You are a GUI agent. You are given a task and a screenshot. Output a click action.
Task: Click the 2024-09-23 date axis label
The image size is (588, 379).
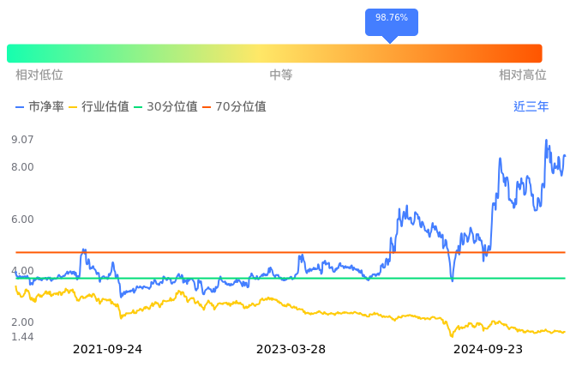click(x=488, y=349)
